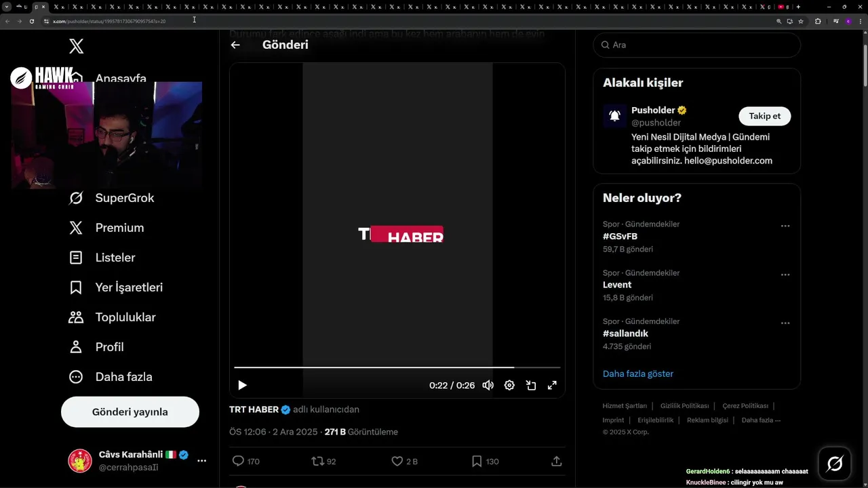Click the Gönderi yayınla button
The height and width of the screenshot is (488, 868).
130,412
